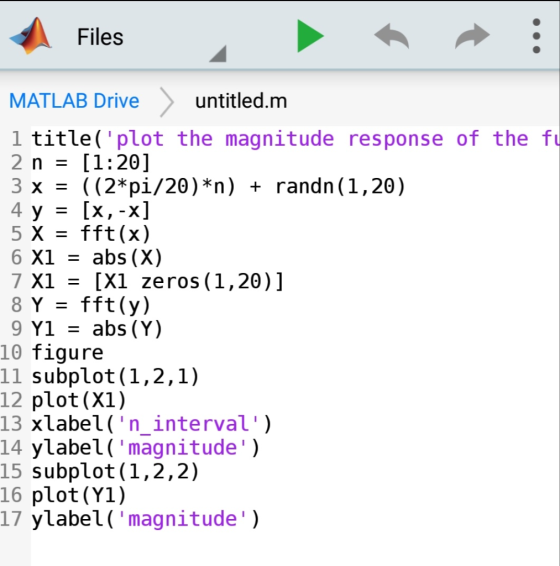
Task: Click the subplot(1,2,2) line
Action: 115,471
